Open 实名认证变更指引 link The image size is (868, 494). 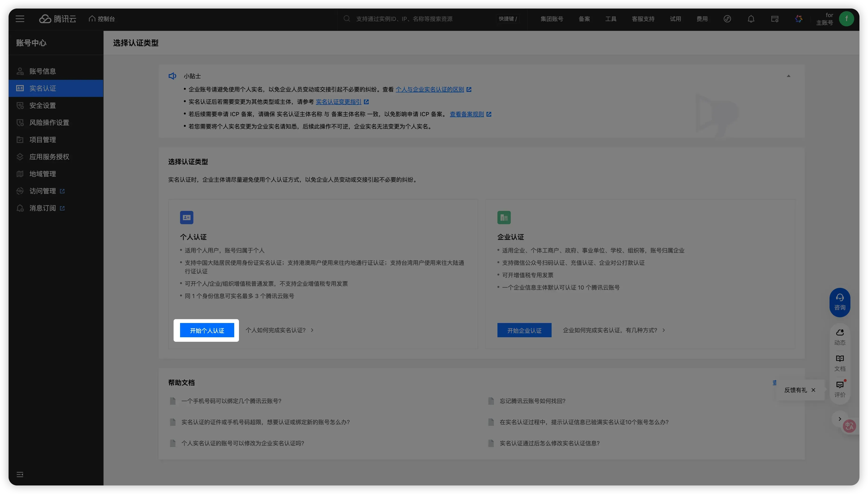click(338, 102)
